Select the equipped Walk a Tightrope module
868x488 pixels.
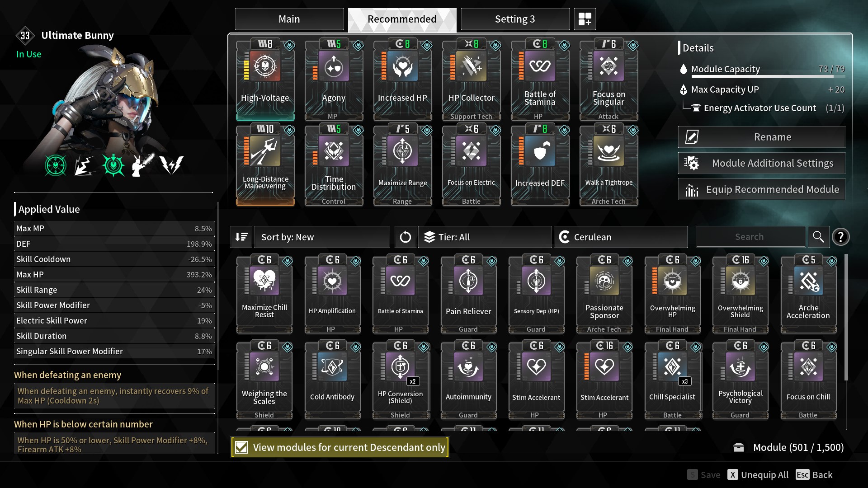pyautogui.click(x=609, y=165)
